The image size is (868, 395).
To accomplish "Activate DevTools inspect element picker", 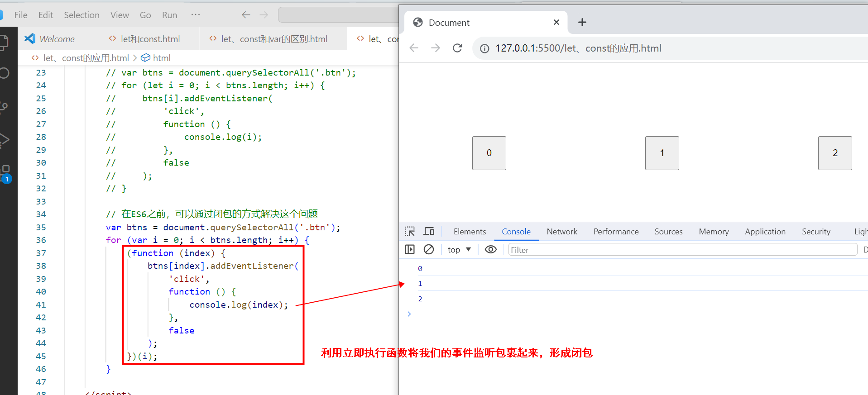I will tap(410, 232).
